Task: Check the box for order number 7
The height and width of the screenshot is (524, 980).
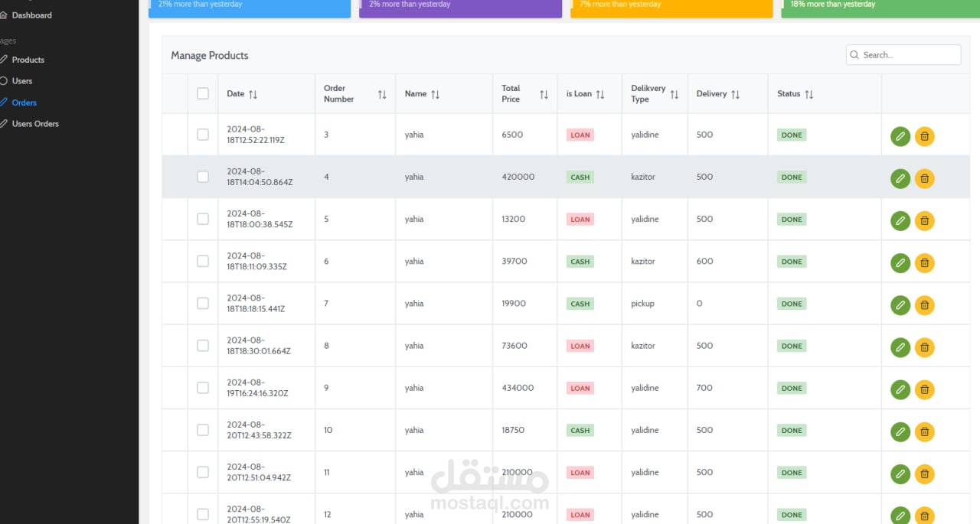Action: (x=203, y=303)
